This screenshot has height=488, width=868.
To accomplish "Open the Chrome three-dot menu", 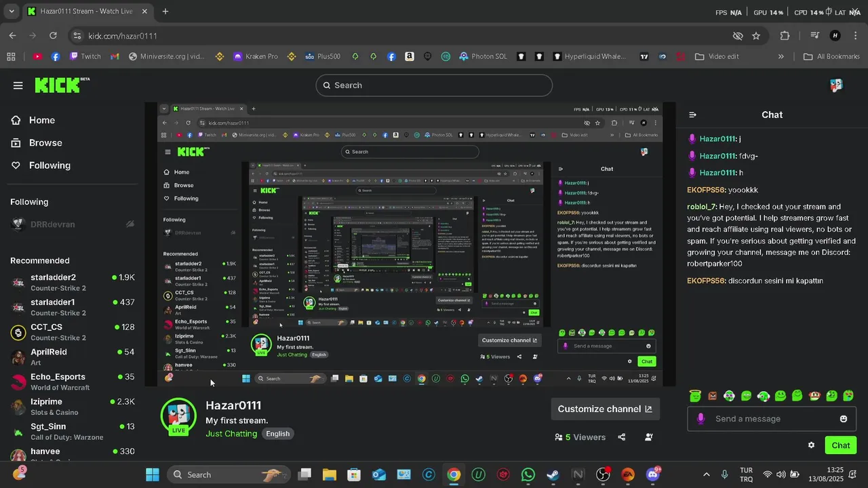I will click(x=856, y=36).
